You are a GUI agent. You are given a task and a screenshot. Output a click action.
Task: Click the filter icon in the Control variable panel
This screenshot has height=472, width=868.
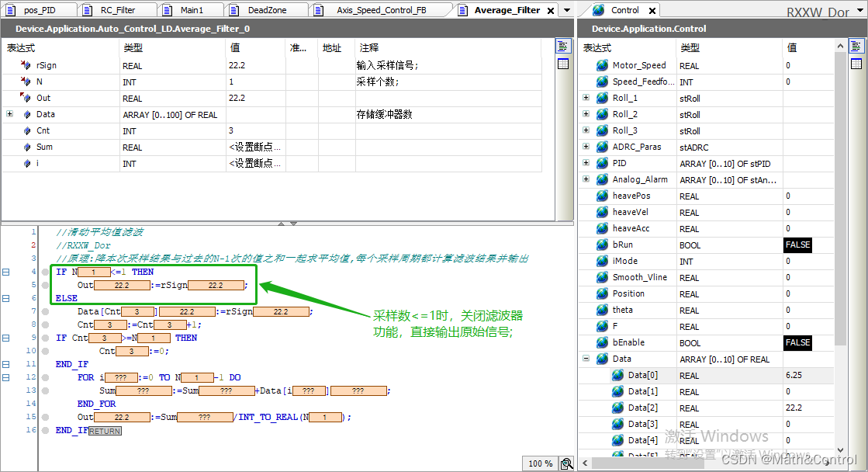856,46
